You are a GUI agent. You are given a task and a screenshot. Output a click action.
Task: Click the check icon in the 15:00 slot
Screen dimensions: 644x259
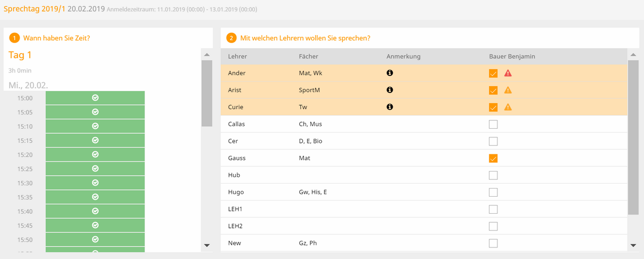(95, 98)
